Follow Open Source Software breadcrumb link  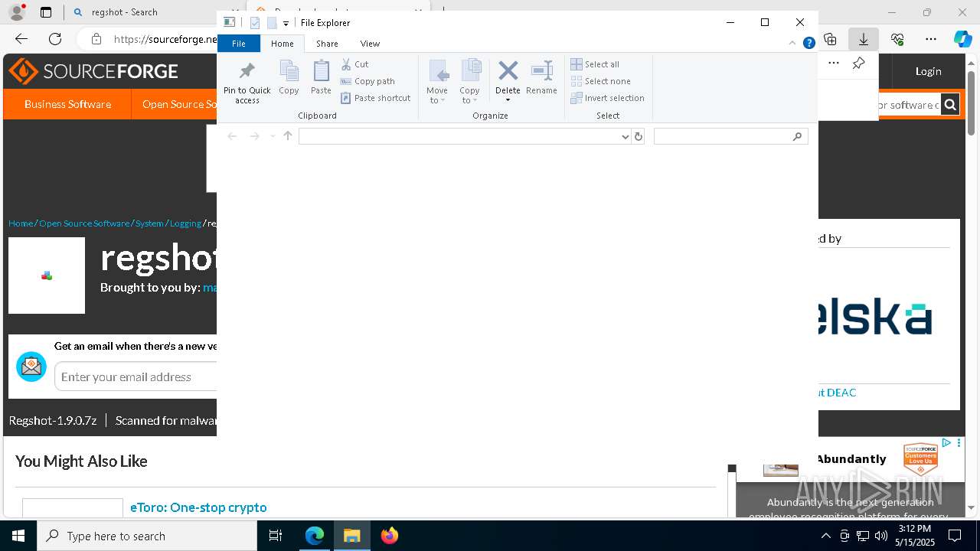84,223
